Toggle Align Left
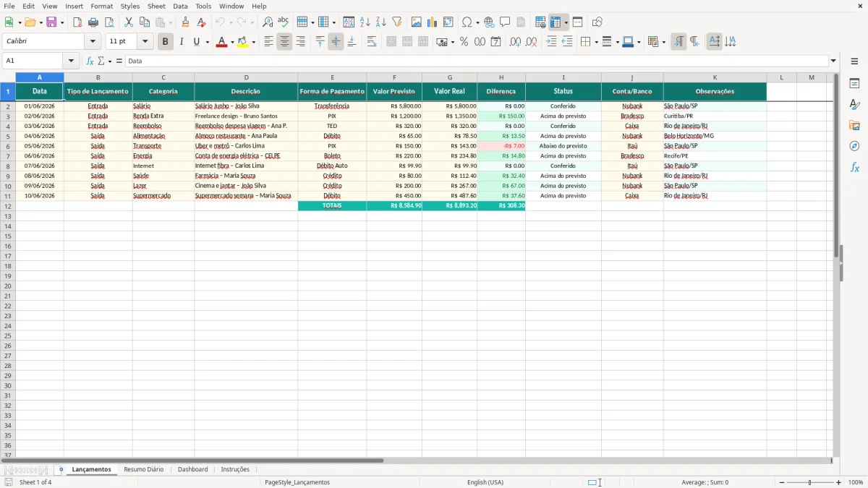The height and width of the screenshot is (488, 868). tap(268, 42)
